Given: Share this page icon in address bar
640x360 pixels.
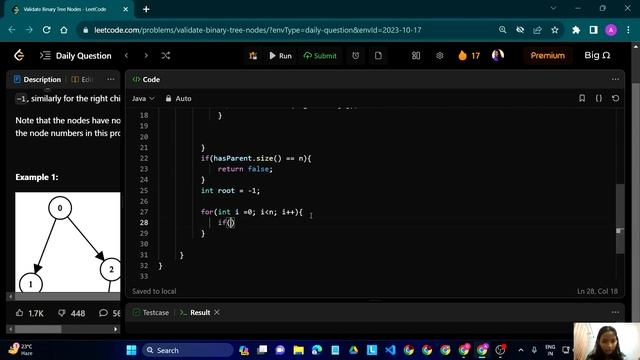Looking at the screenshot, I should click(x=537, y=30).
